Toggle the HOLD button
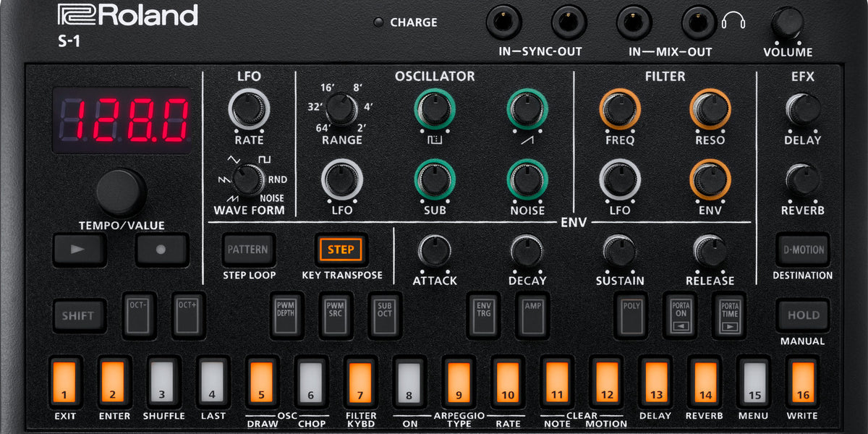Screen dimensions: 868x434 (x=803, y=315)
